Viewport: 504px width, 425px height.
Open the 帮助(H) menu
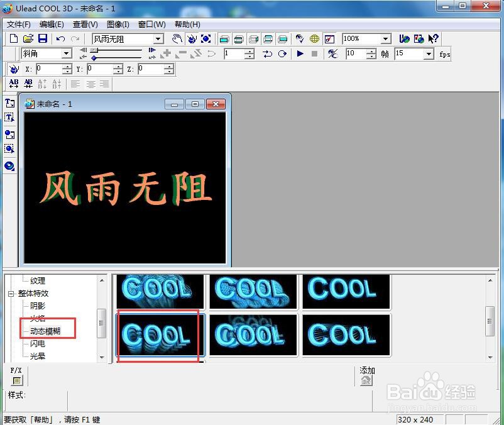[187, 25]
